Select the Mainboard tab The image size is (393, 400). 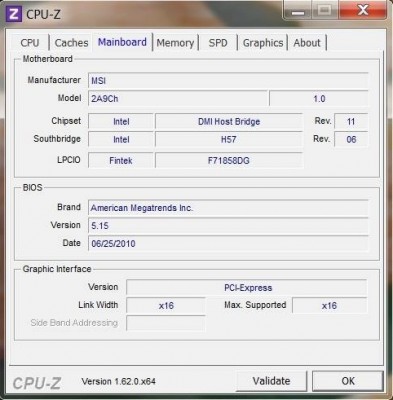[122, 42]
